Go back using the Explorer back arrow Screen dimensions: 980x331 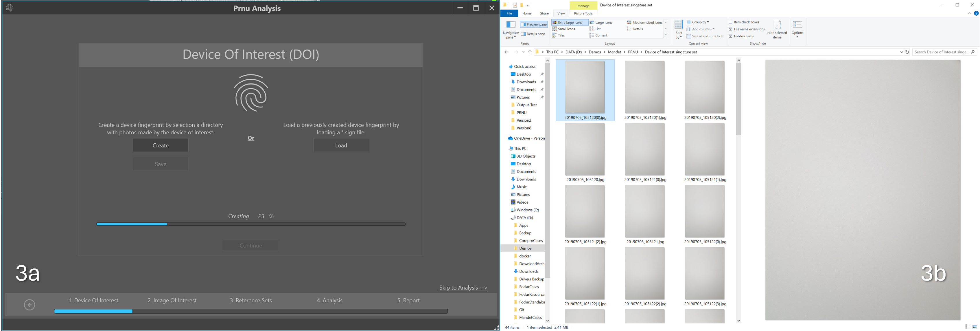point(506,52)
